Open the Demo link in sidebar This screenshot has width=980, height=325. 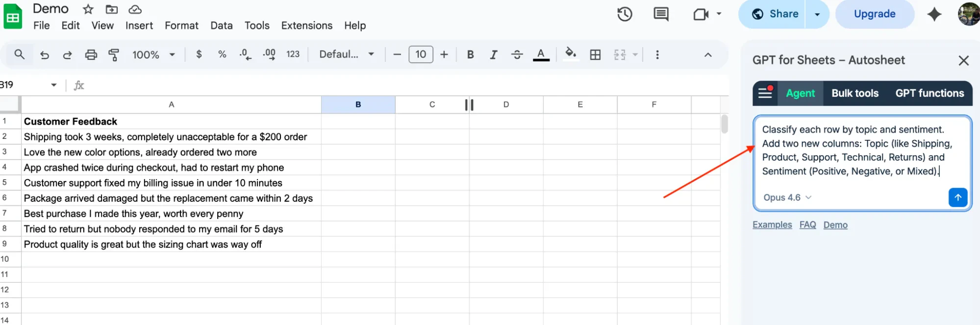pos(835,224)
